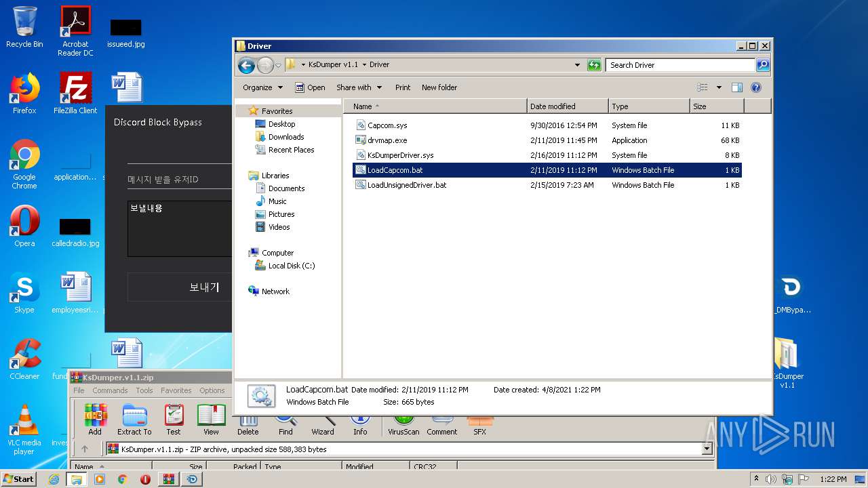Click the 보낼내용 message text area
The width and height of the screenshot is (868, 488).
click(180, 228)
